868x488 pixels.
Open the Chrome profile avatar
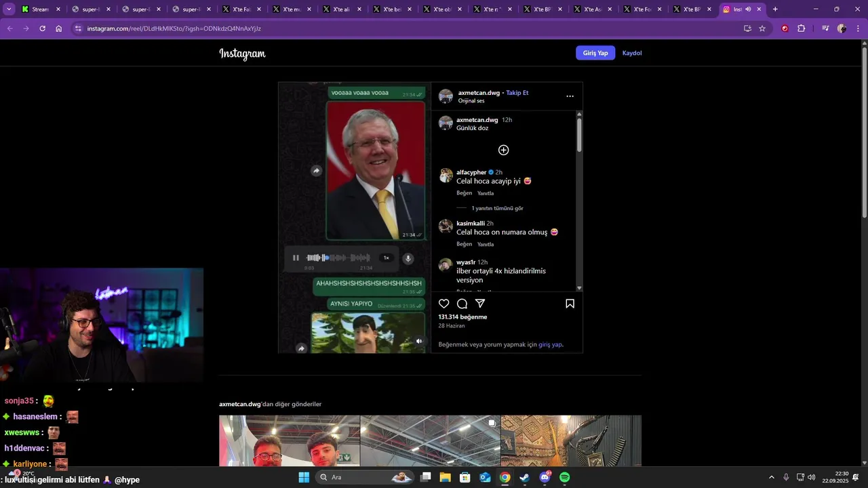[842, 28]
